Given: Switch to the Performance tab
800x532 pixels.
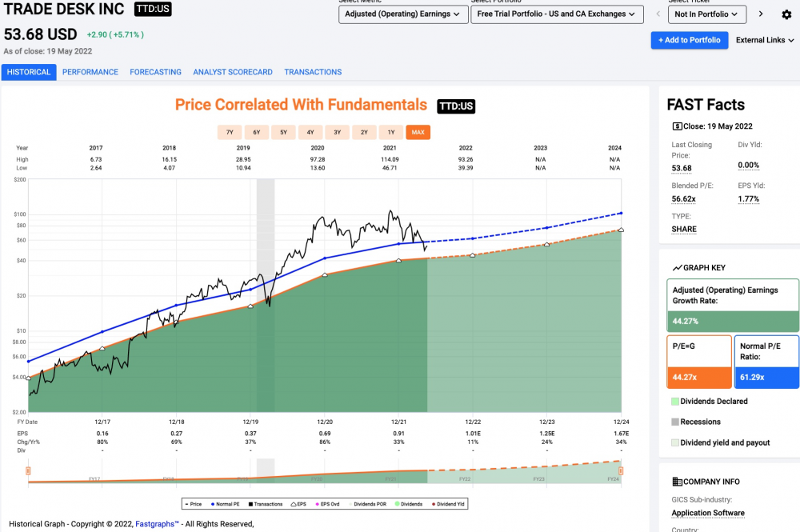Looking at the screenshot, I should (x=90, y=72).
